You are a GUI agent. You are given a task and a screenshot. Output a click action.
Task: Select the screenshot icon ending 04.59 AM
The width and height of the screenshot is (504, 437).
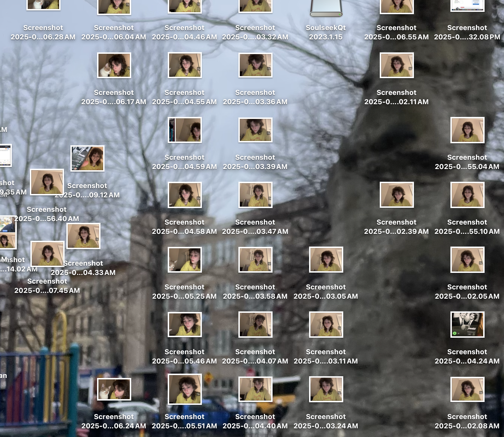(185, 130)
